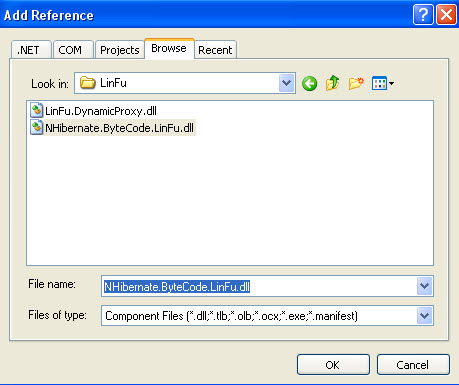Open the help question mark button
This screenshot has width=459, height=385.
(423, 15)
